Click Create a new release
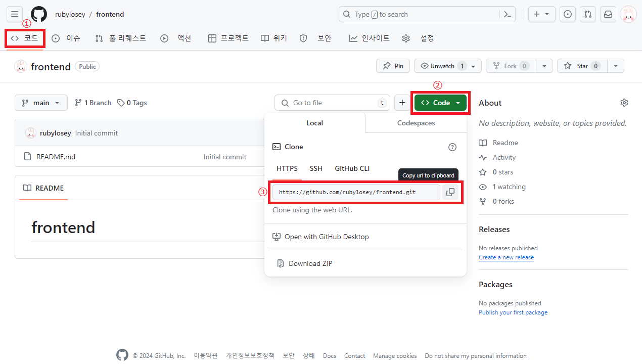The image size is (642, 364). [x=506, y=257]
